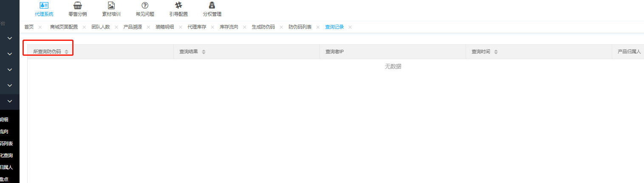Close the 查询记录 tab
The height and width of the screenshot is (183, 644).
[350, 27]
